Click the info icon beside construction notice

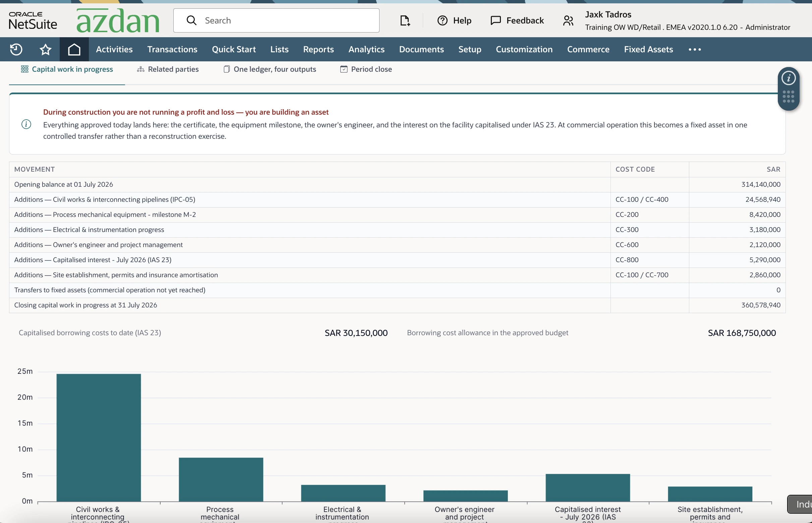[x=26, y=124]
